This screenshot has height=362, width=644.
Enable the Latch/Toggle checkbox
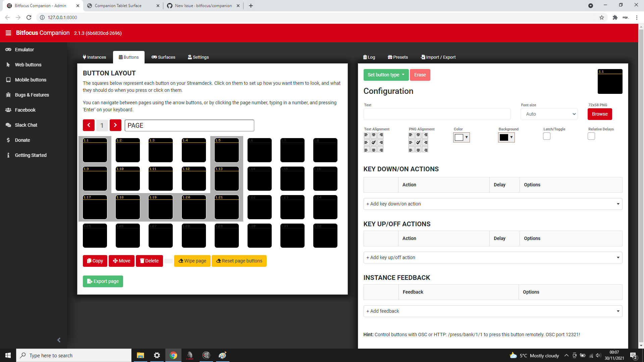(546, 136)
